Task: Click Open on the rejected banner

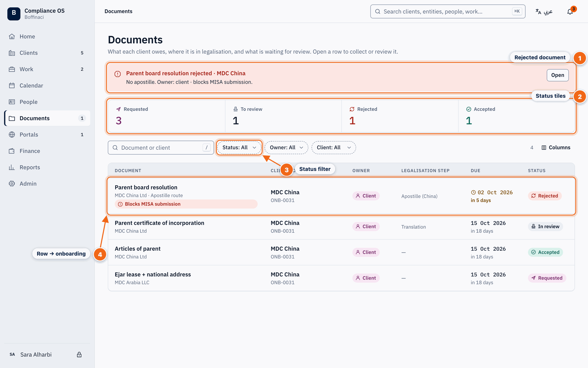Action: 557,75
